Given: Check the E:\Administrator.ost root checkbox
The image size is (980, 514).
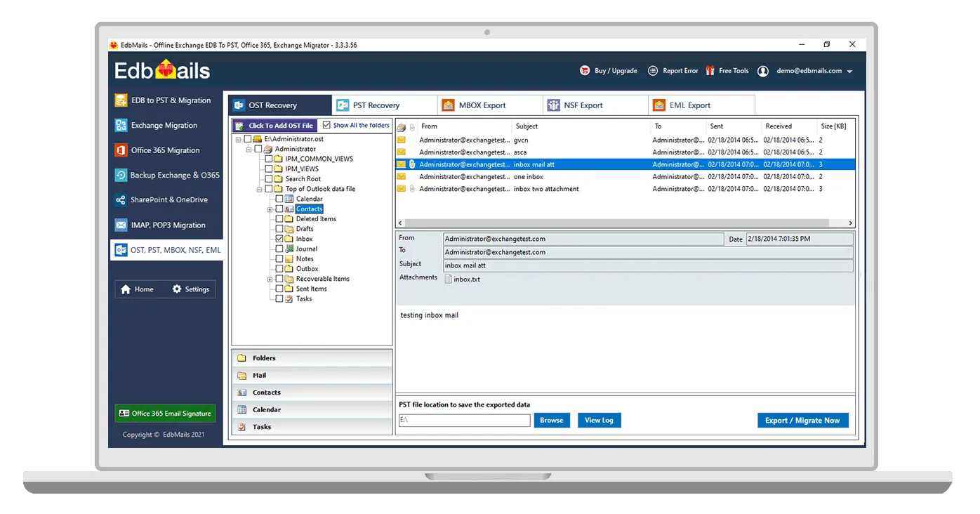Looking at the screenshot, I should tap(247, 139).
